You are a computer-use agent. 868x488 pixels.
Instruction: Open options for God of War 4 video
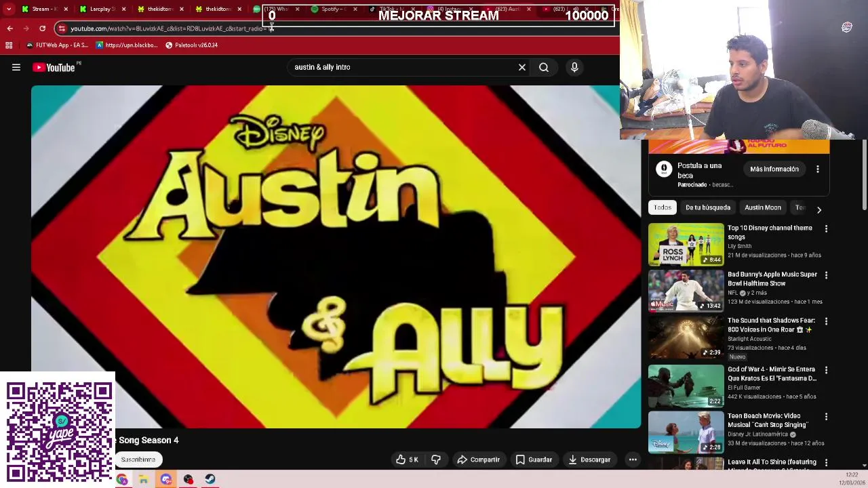826,370
